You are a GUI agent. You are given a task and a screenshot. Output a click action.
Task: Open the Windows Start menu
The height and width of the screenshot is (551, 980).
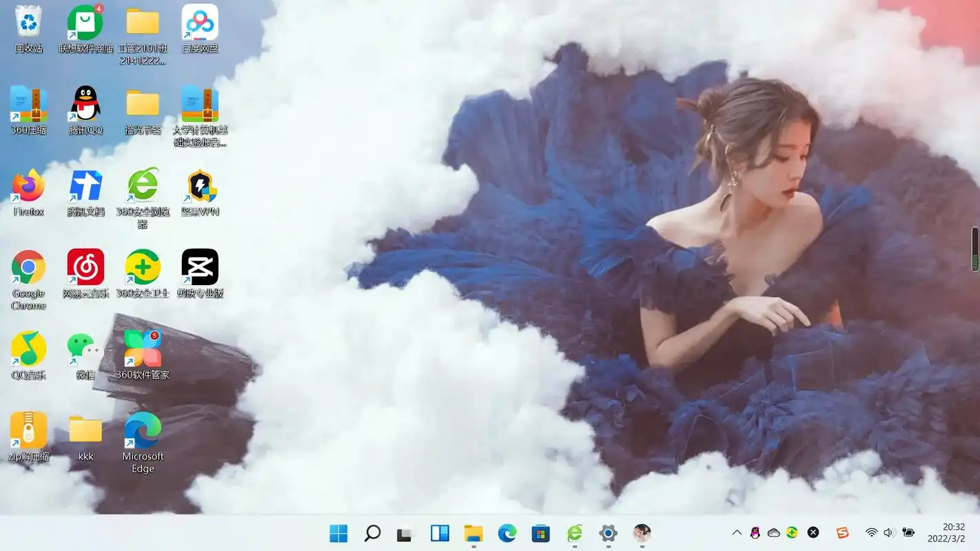(338, 533)
